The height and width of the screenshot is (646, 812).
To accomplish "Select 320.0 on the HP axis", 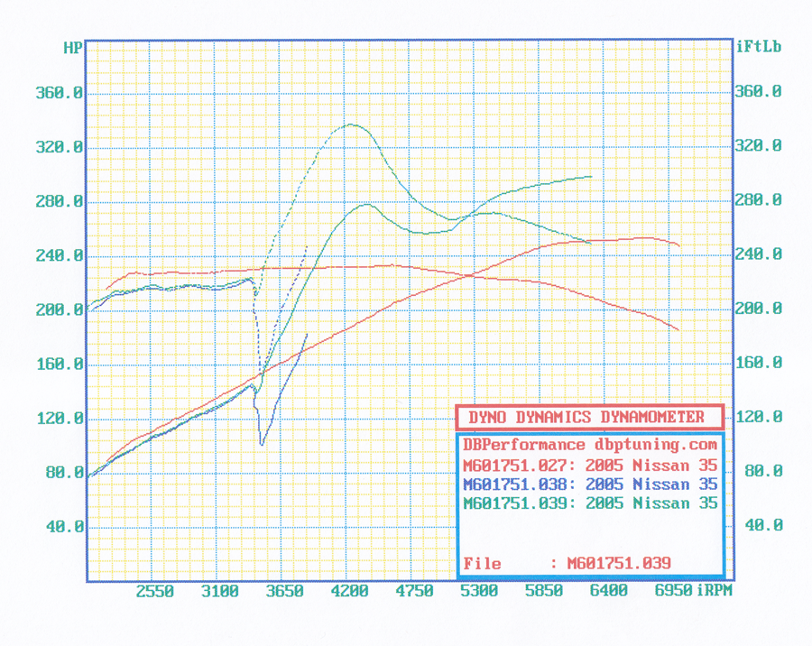I will click(59, 147).
